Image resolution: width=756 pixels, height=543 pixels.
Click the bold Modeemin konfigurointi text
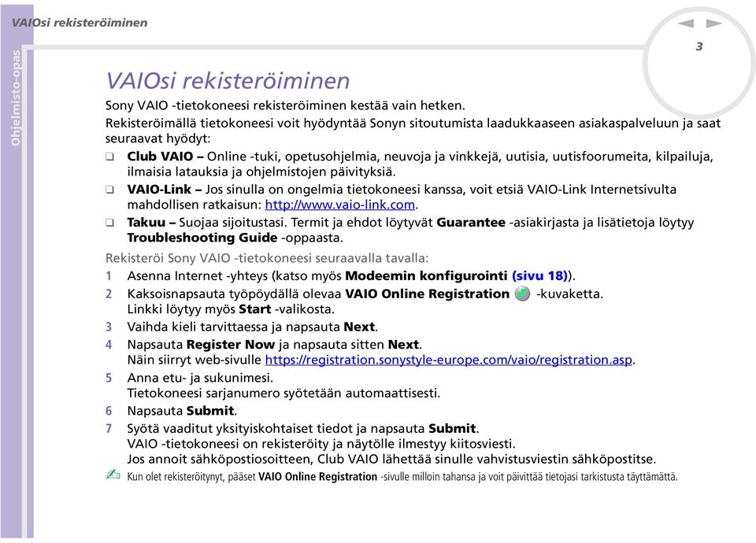426,275
